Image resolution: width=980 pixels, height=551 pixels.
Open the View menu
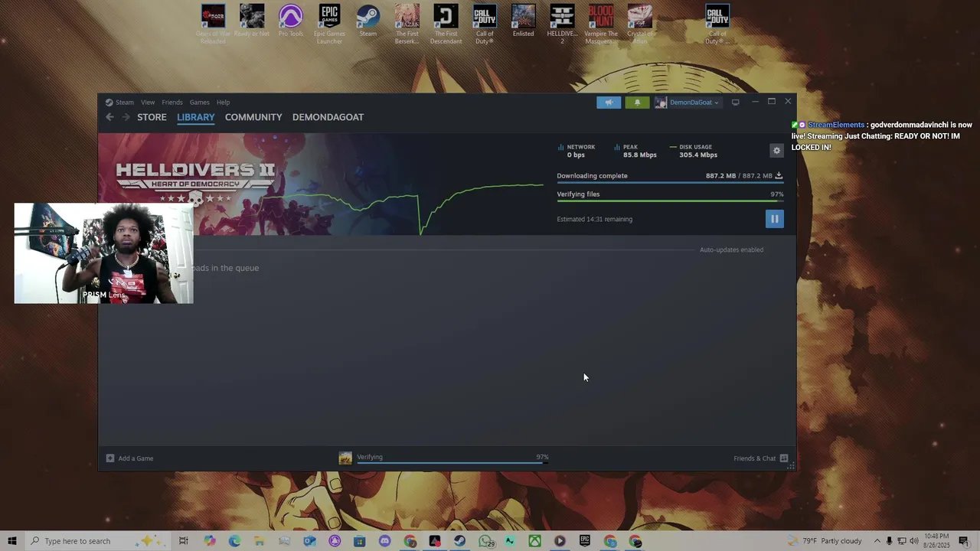coord(148,103)
